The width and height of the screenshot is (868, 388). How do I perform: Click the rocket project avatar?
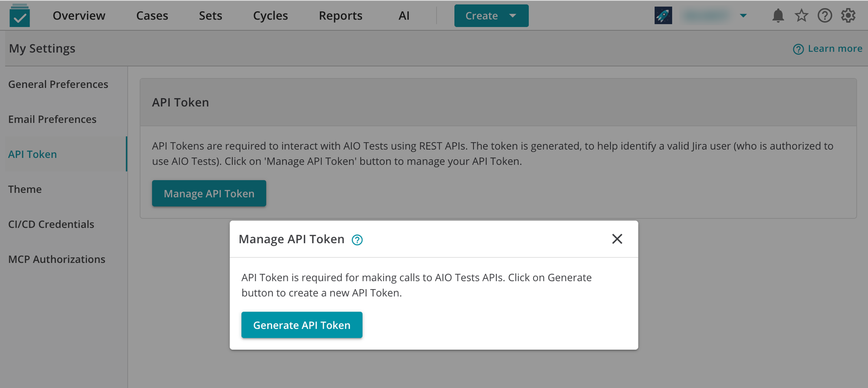pos(663,16)
